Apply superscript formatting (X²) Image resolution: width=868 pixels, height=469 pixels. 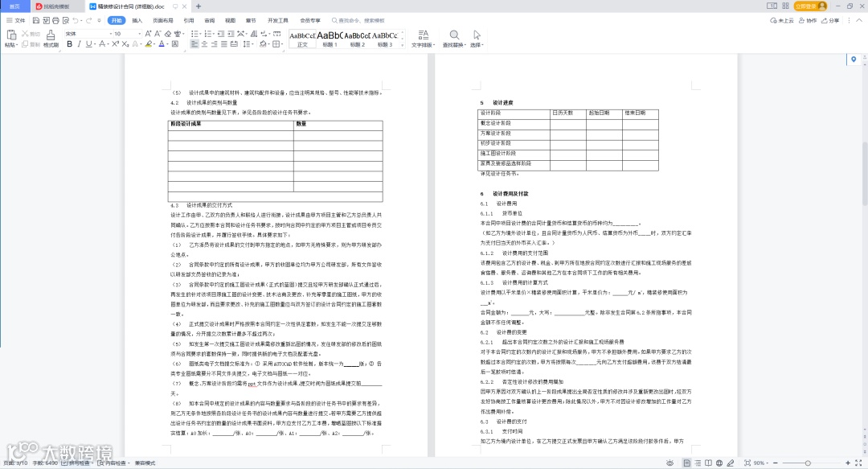(115, 43)
